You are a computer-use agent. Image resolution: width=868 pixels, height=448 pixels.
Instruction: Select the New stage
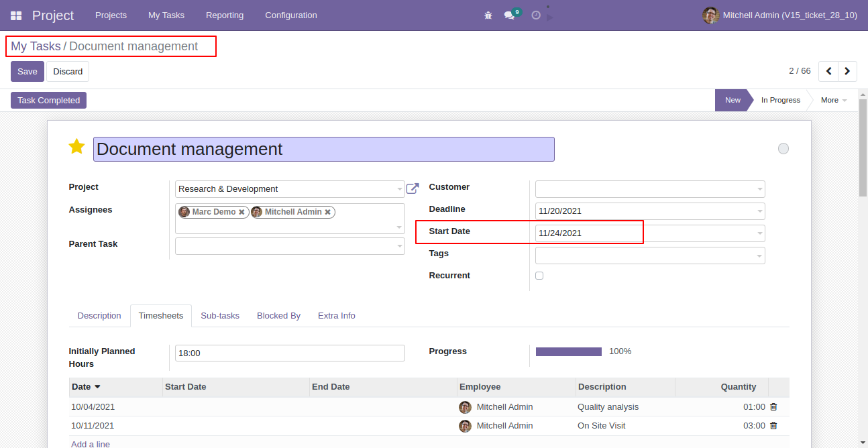[x=733, y=100]
